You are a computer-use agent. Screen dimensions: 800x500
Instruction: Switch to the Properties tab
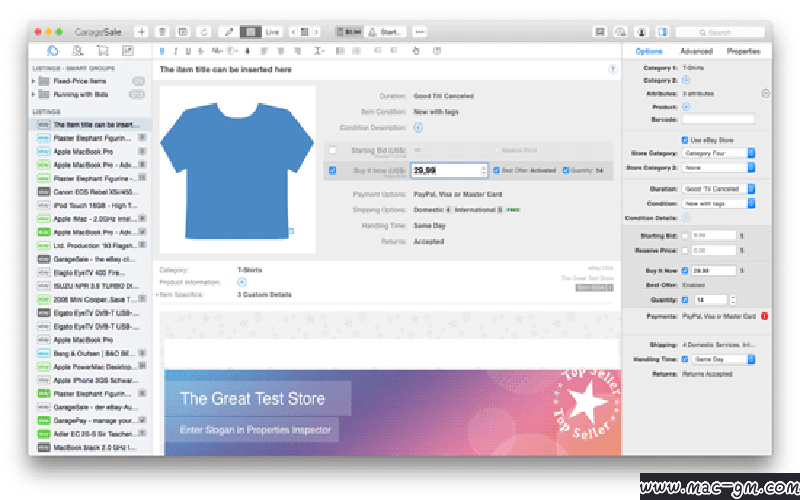(743, 51)
